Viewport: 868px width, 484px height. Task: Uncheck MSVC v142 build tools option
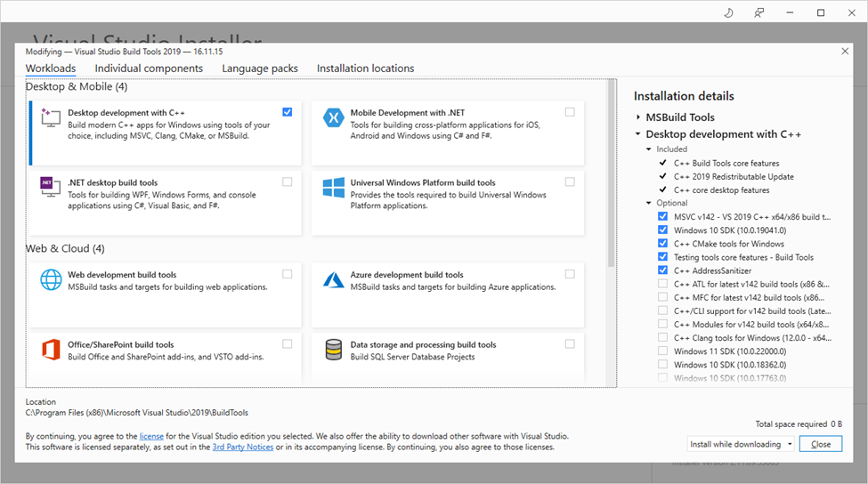662,216
